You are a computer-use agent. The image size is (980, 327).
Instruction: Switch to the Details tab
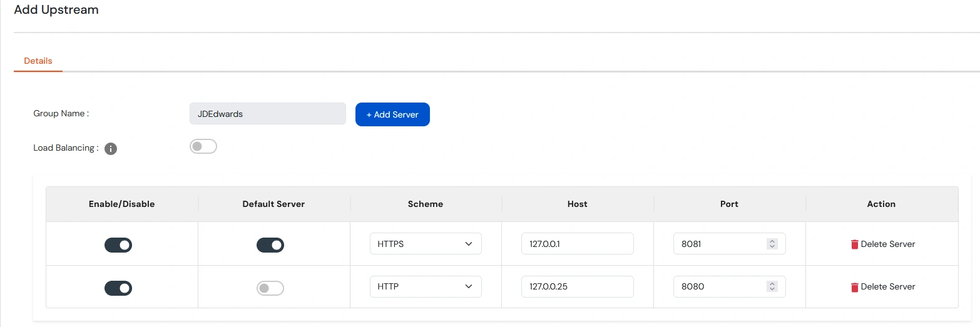click(x=38, y=61)
